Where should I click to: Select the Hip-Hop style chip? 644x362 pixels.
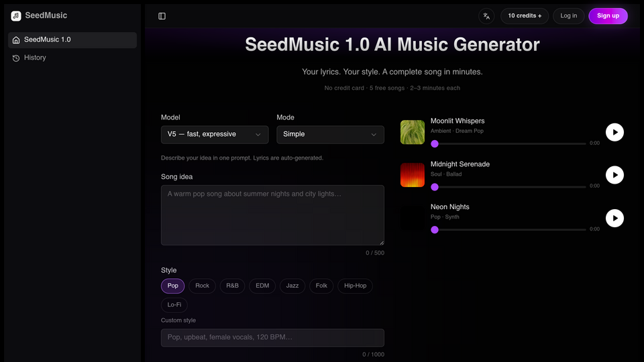coord(356,286)
